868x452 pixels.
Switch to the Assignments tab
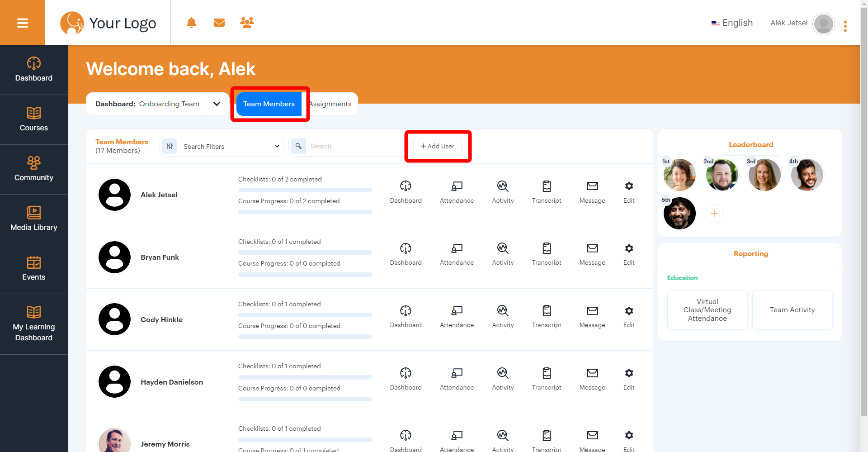pos(330,104)
